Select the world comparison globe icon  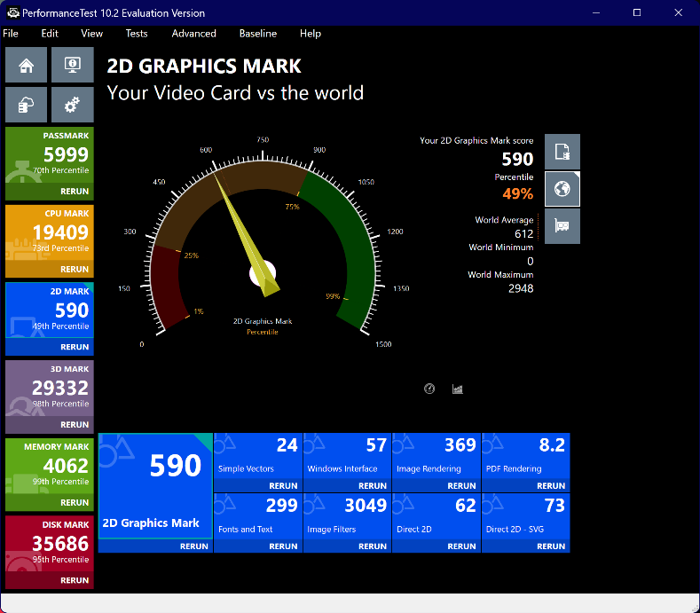(562, 189)
